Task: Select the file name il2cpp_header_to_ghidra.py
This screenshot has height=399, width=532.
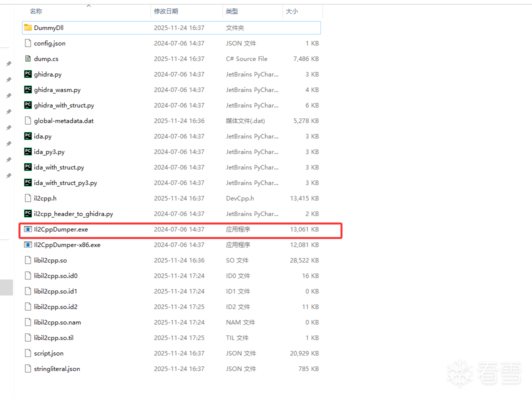Action: pos(73,214)
